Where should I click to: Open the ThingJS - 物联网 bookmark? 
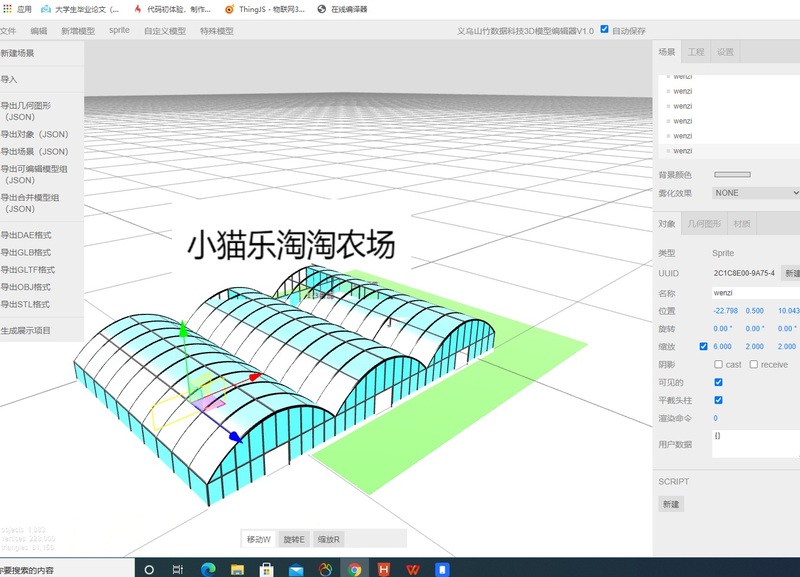point(265,9)
